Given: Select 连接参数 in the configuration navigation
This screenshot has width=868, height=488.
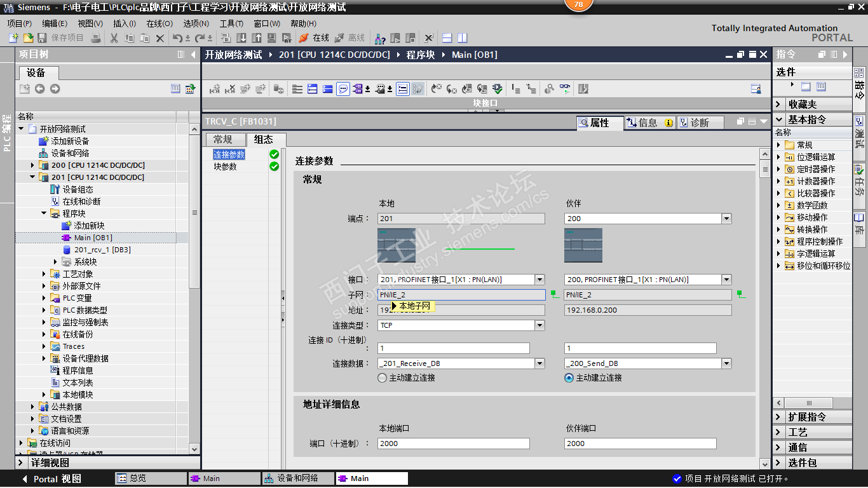Looking at the screenshot, I should point(229,154).
